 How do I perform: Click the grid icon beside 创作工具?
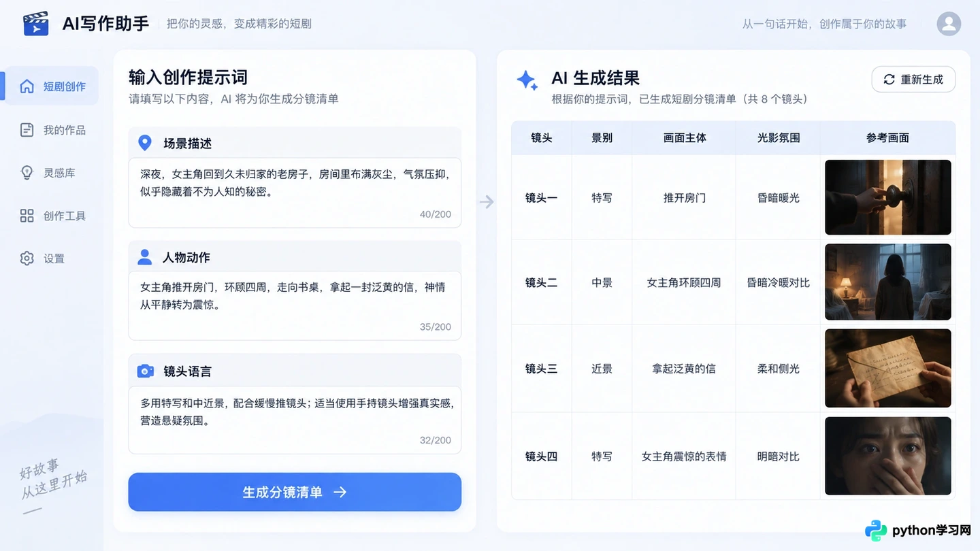[x=27, y=216]
